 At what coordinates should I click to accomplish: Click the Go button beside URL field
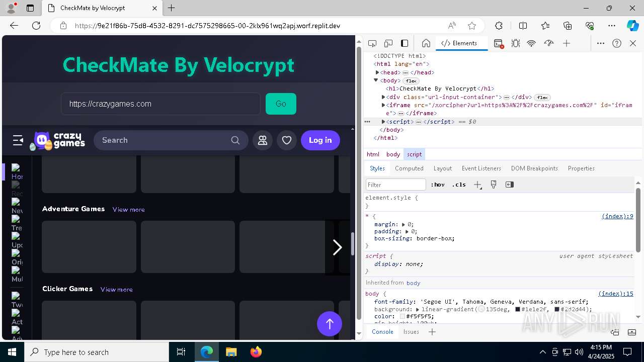(281, 104)
